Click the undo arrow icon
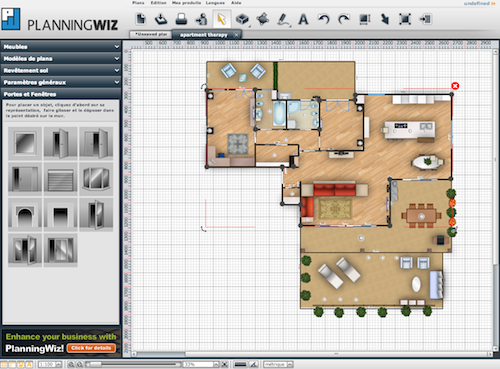 (x=323, y=19)
